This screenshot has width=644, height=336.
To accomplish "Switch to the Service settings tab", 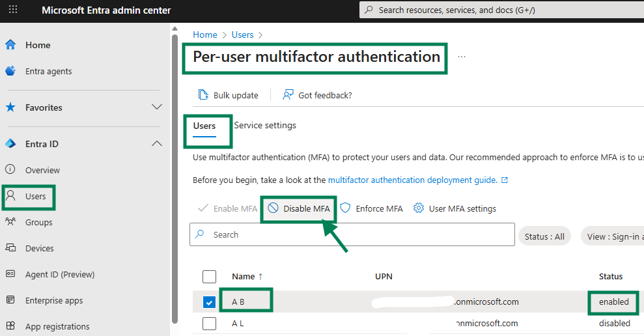I will pos(265,125).
